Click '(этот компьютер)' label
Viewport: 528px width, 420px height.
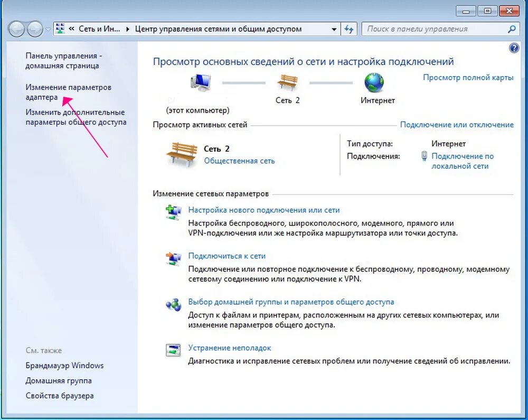[197, 110]
